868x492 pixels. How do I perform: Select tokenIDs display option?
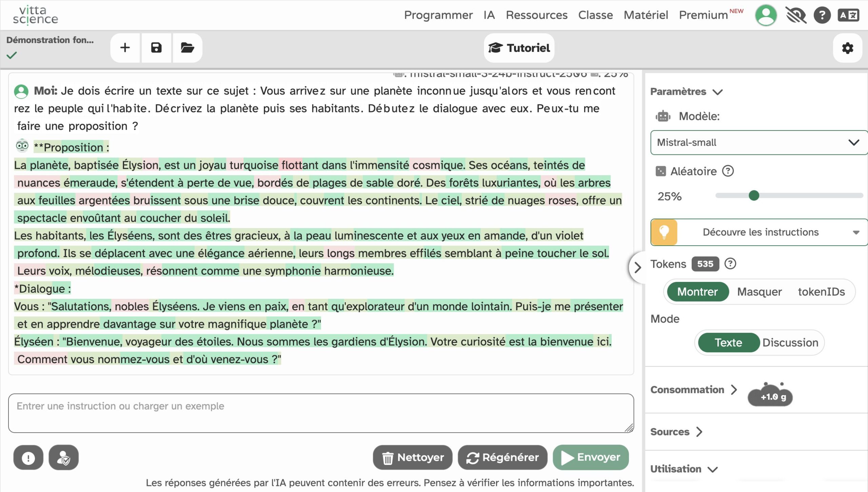[x=821, y=292]
